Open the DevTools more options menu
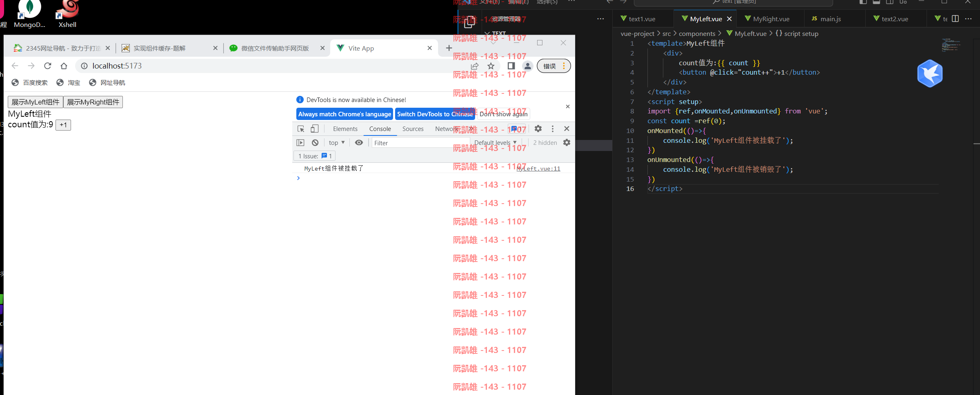 pos(553,129)
